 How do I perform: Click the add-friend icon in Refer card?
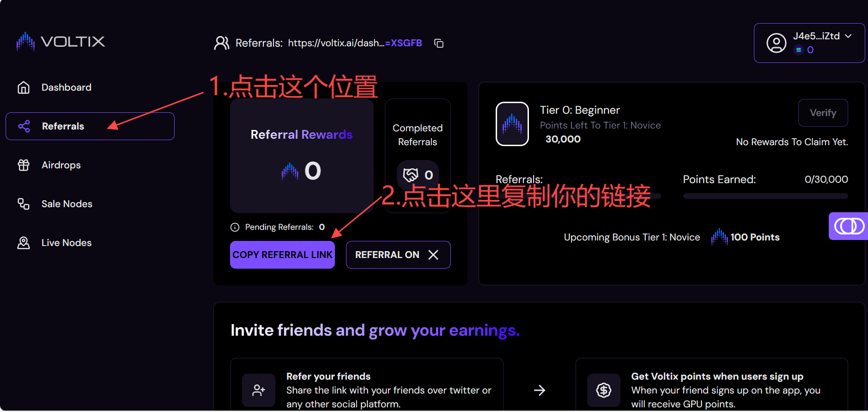pyautogui.click(x=259, y=390)
